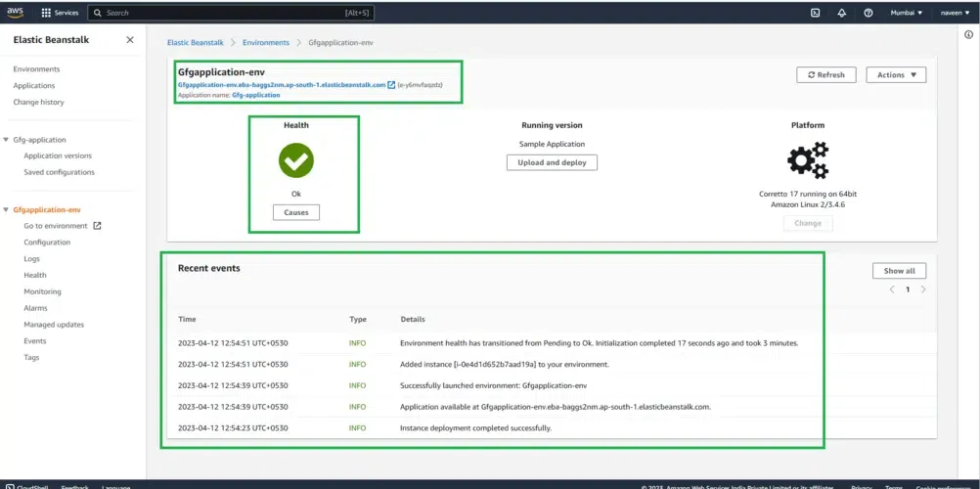The image size is (980, 489).
Task: Click the green health checkmark icon
Action: click(296, 160)
